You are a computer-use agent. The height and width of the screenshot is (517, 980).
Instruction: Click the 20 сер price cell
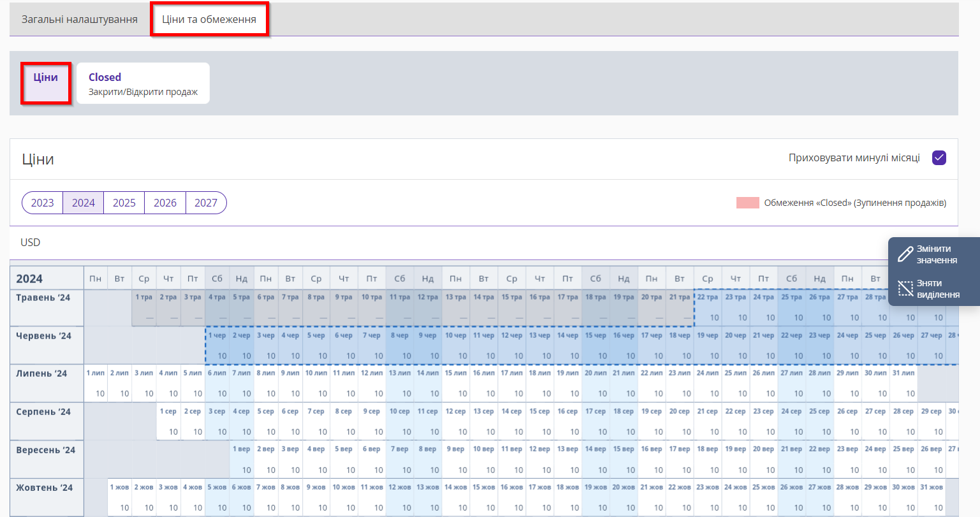(680, 421)
